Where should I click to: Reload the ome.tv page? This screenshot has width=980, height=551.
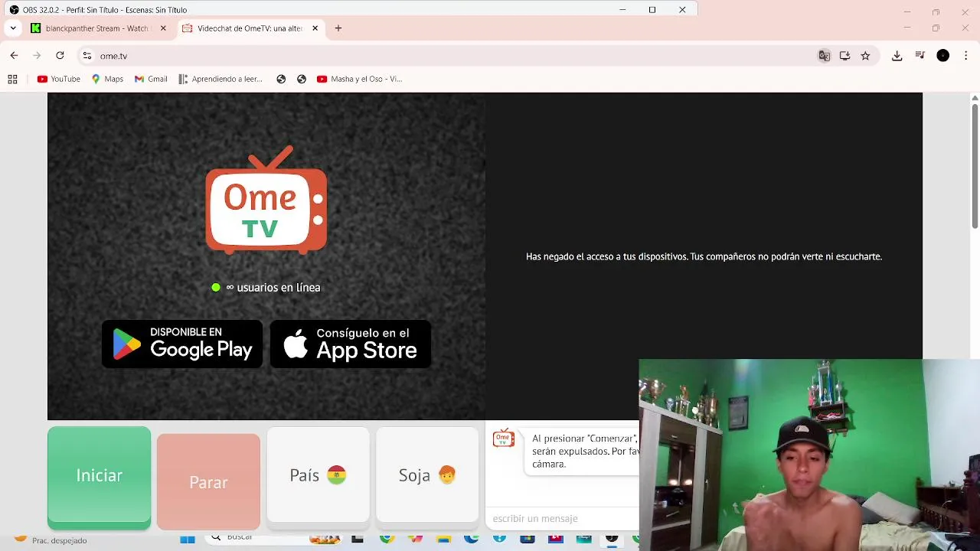coord(60,56)
